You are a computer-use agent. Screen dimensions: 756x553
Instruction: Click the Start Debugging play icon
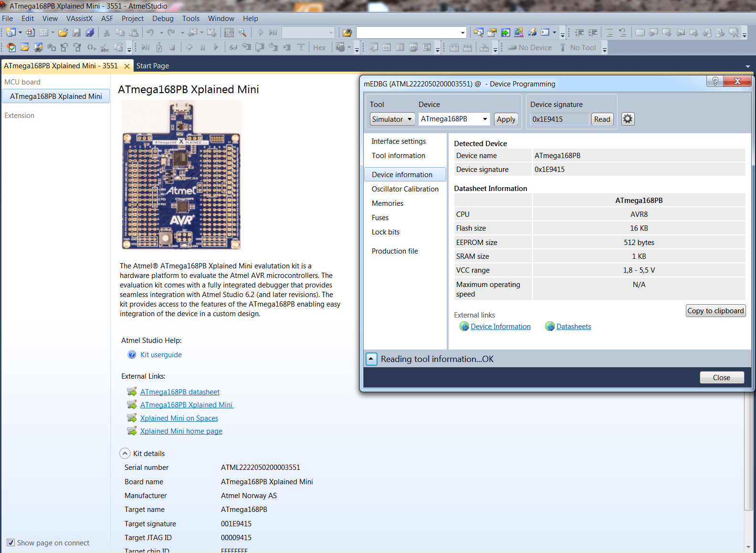click(x=261, y=32)
